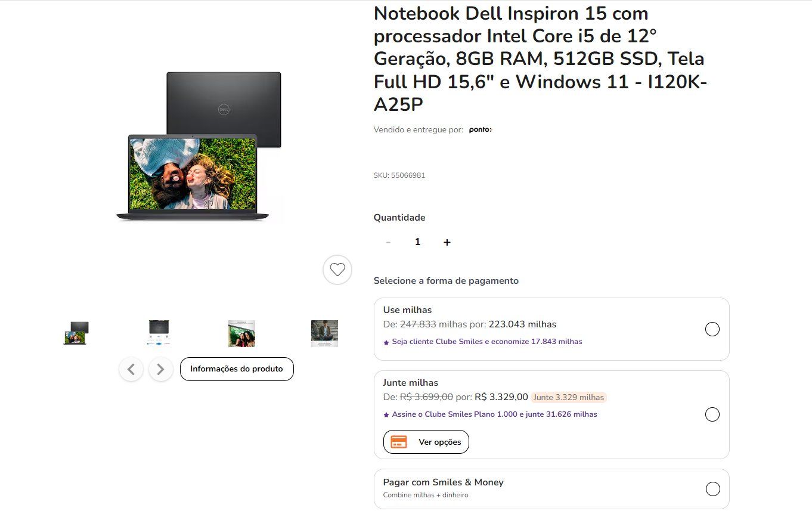Screen dimensions: 812x514
Task: Show previous product image with left arrow
Action: pos(131,369)
